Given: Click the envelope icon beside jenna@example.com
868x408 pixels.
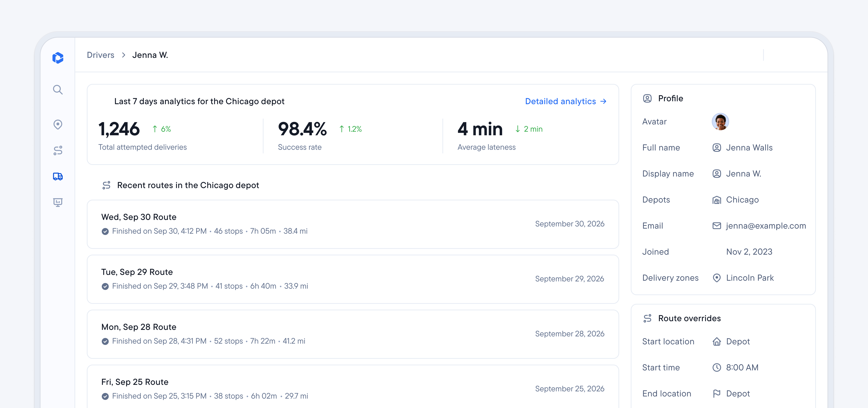Looking at the screenshot, I should pos(717,226).
